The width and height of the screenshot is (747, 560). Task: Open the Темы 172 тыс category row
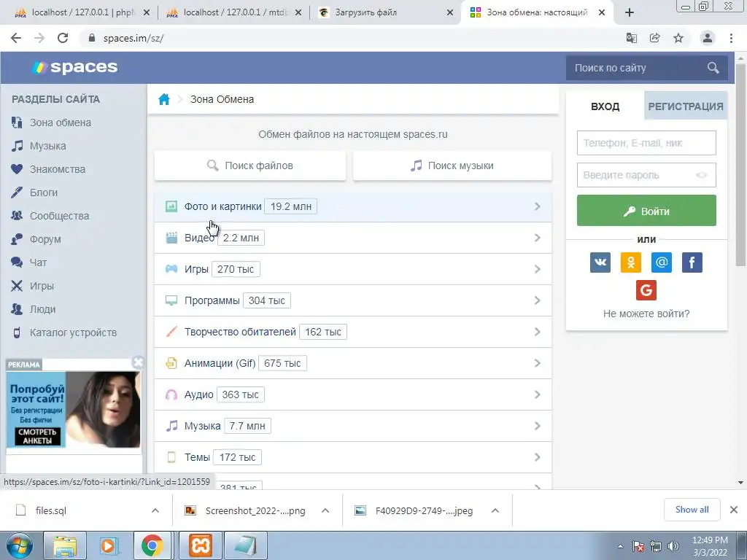coord(353,458)
